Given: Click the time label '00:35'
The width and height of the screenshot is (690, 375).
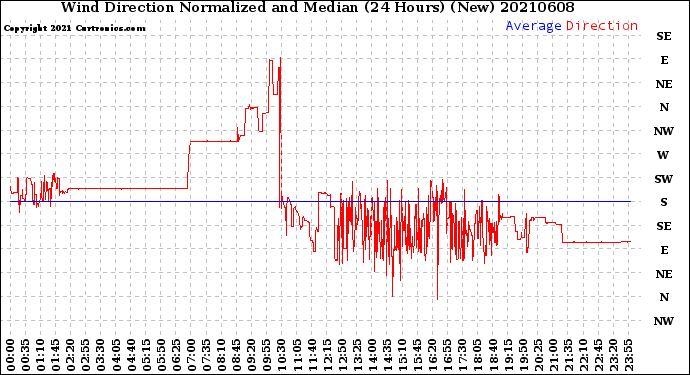Looking at the screenshot, I should (x=26, y=355).
